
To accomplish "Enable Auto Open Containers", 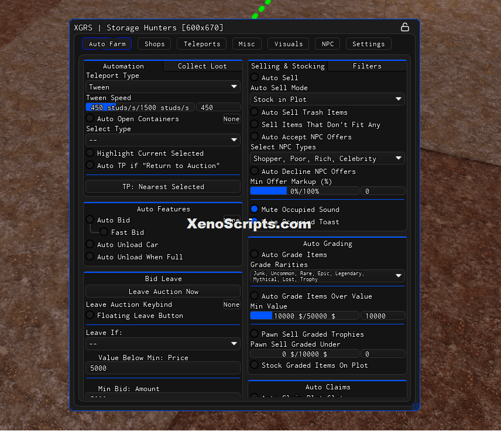I will 90,118.
